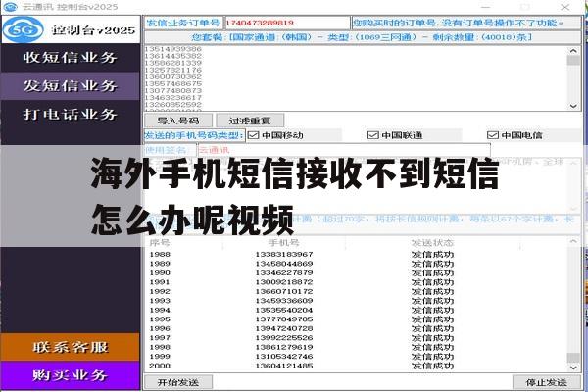
Task: Click down arrow of results table scrollbar
Action: [x=573, y=367]
